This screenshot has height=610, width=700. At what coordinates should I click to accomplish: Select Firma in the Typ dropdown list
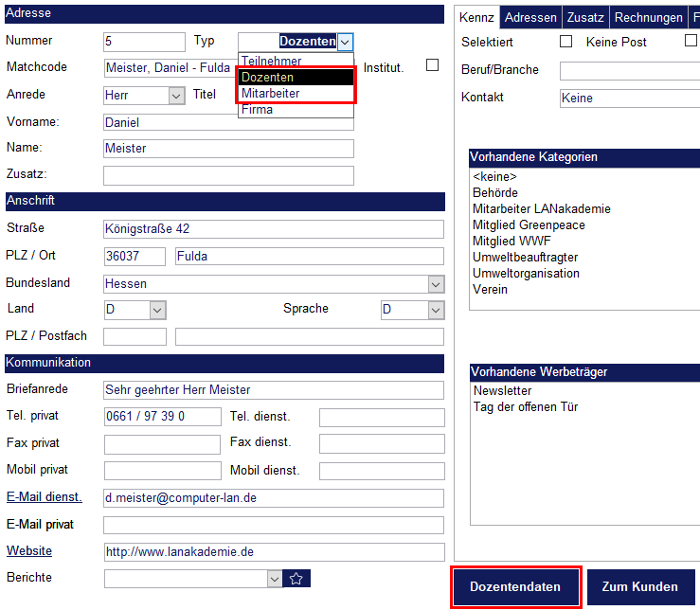click(257, 110)
